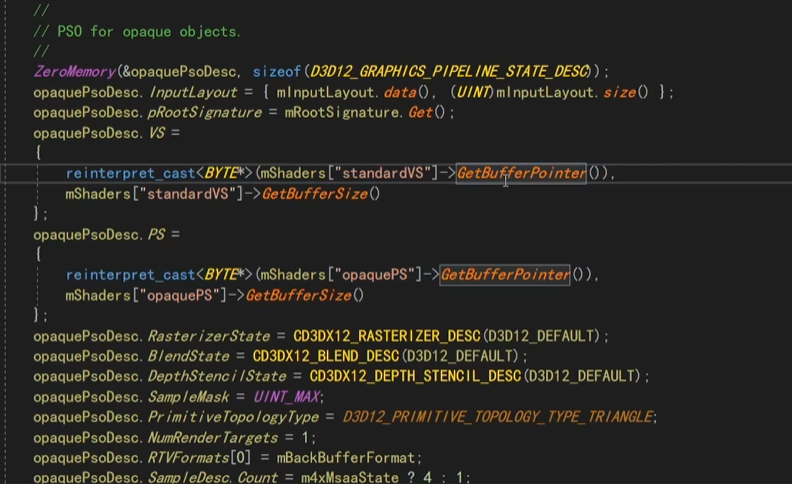The height and width of the screenshot is (484, 792).
Task: Click mRootSignature identifier
Action: (342, 112)
